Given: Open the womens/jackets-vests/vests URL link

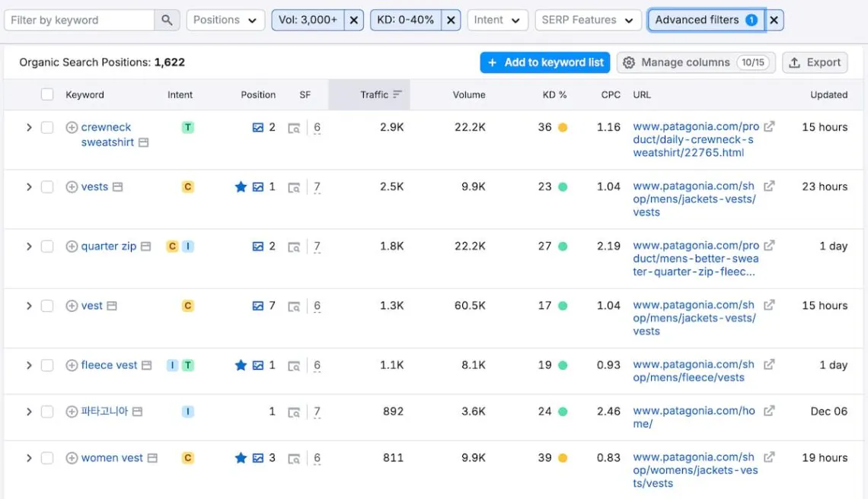Looking at the screenshot, I should pos(695,470).
